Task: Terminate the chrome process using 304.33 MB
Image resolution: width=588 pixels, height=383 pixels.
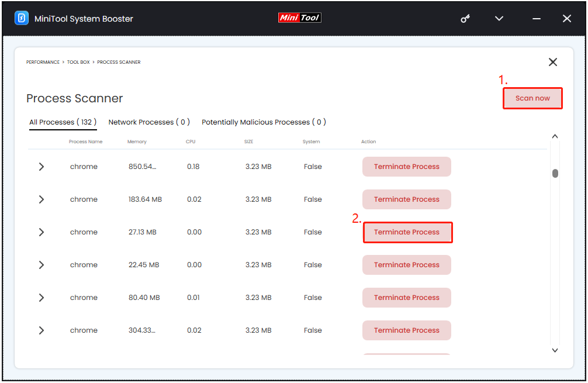Action: [406, 330]
